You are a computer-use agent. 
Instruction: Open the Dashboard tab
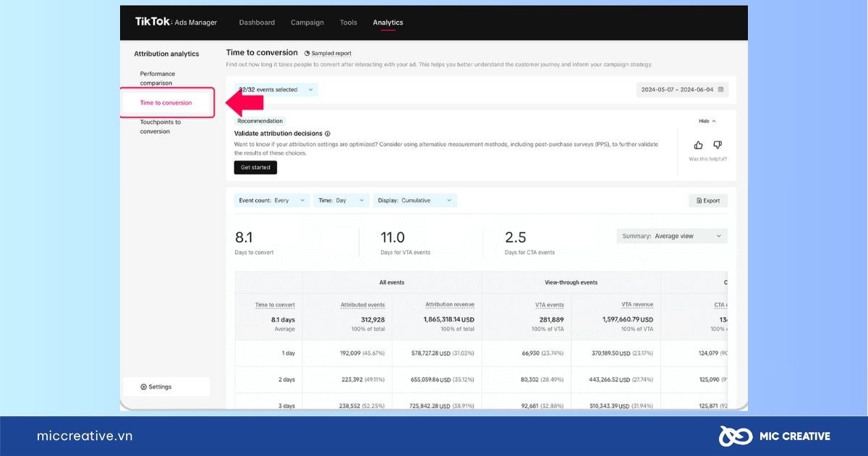[257, 22]
